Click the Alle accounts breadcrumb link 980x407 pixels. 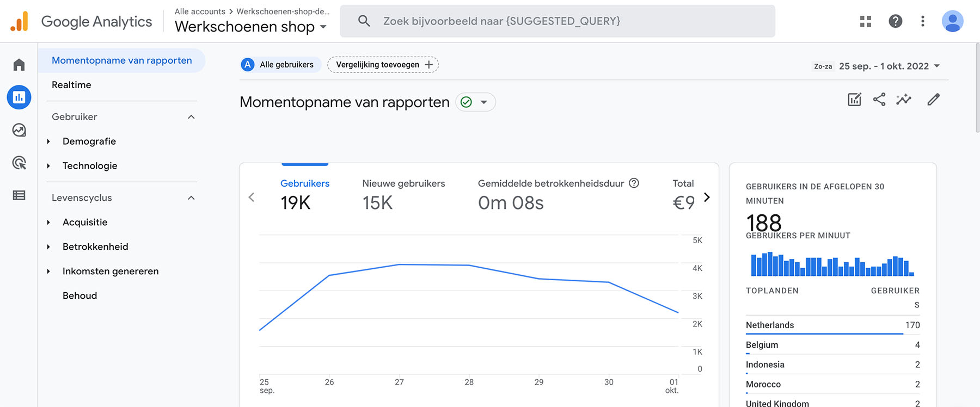click(x=200, y=11)
